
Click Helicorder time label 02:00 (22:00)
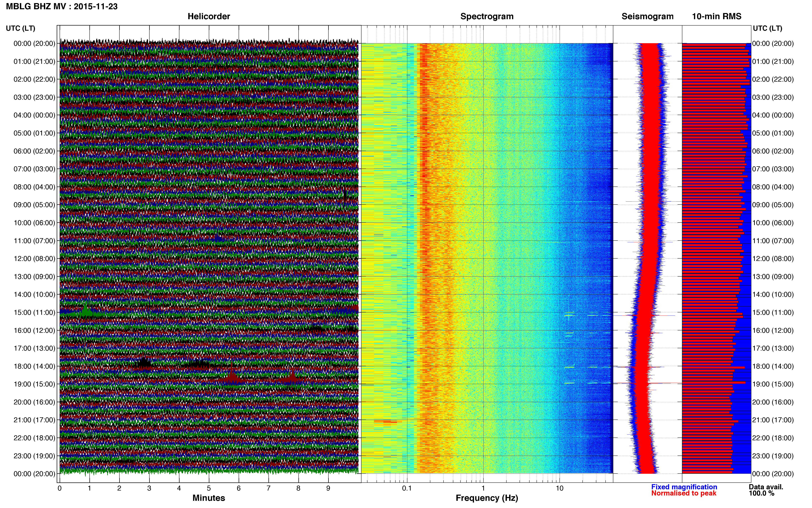point(34,79)
